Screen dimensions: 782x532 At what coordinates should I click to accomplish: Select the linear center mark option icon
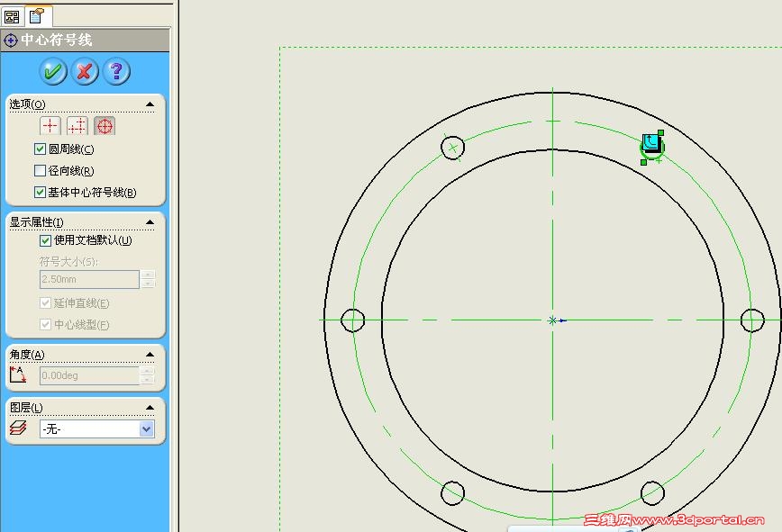(x=77, y=126)
